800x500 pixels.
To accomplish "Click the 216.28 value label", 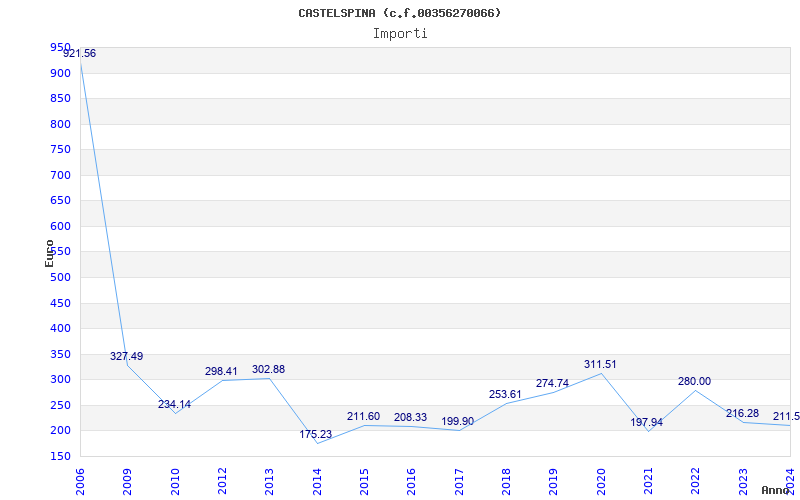I will (742, 413).
